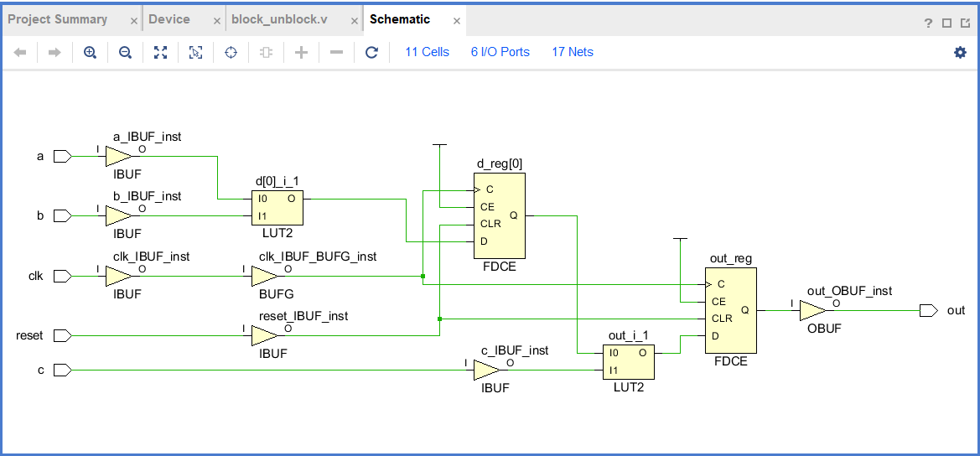Select the out_i_1 LUT2 cell
980x456 pixels.
[629, 362]
